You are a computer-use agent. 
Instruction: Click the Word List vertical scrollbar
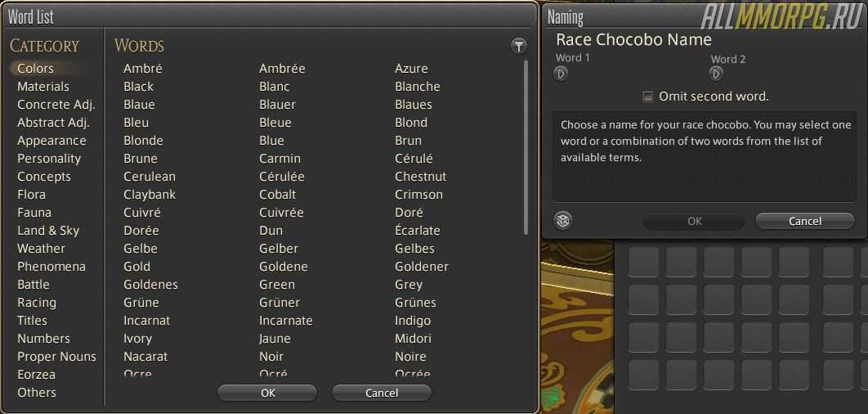[526, 147]
